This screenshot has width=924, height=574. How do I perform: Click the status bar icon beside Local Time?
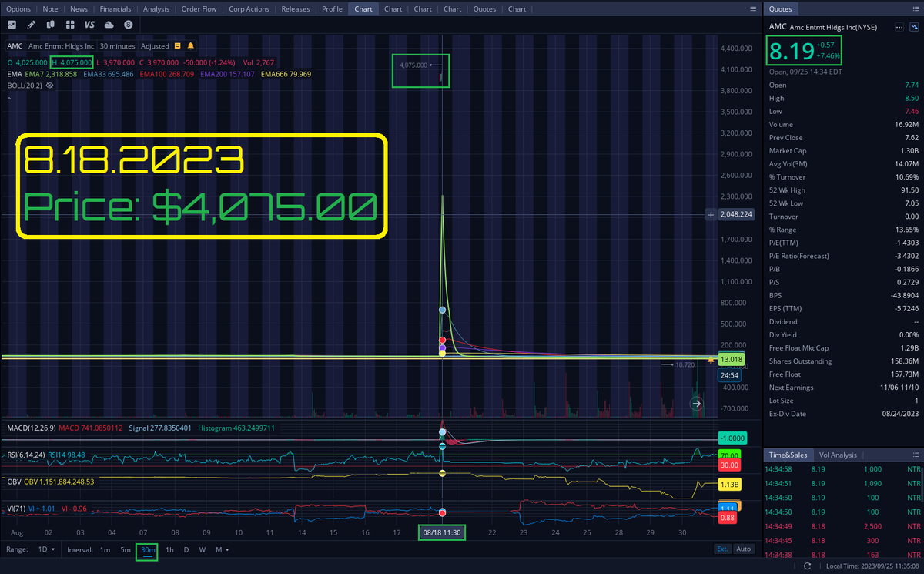coord(806,566)
